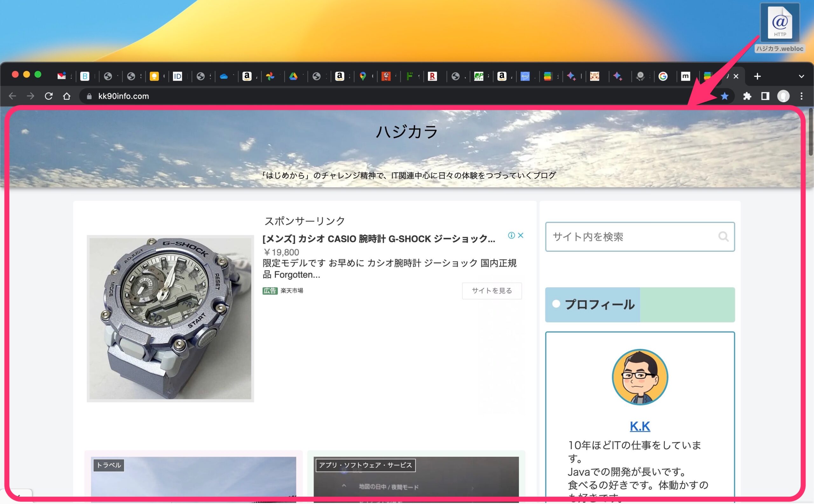Go forward to next page
Screen dimensions: 814x504
(30, 96)
